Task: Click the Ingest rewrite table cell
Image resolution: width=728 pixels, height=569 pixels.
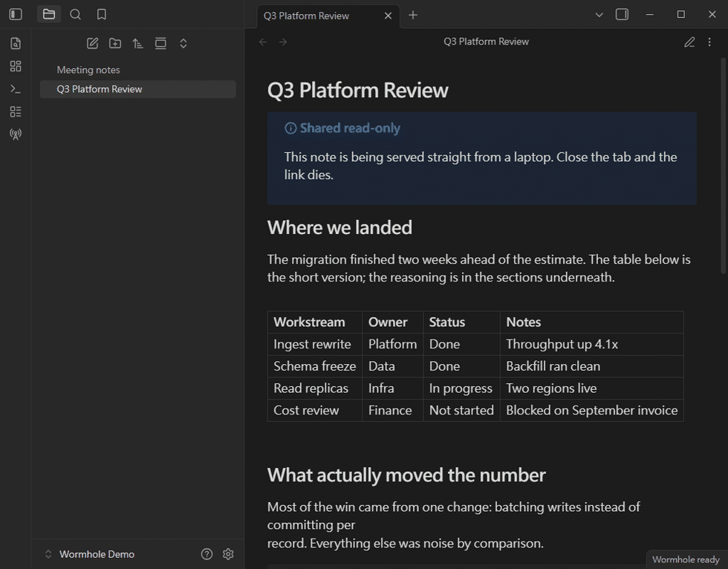Action: click(314, 345)
